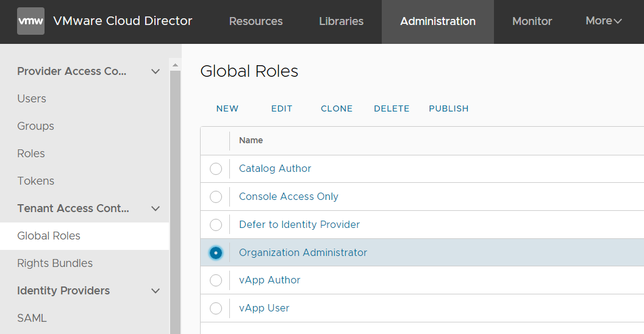Open the Catalog Author role link
The height and width of the screenshot is (334, 644).
tap(275, 169)
